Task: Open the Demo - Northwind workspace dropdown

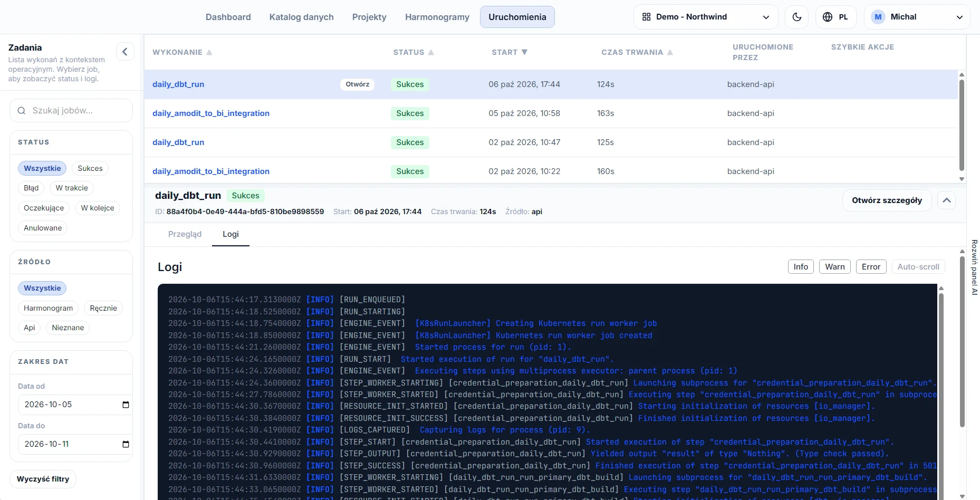Action: click(x=706, y=17)
